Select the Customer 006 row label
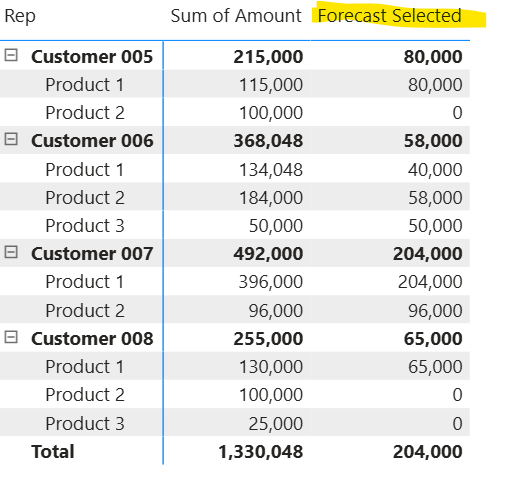This screenshot has height=478, width=505. (x=92, y=140)
